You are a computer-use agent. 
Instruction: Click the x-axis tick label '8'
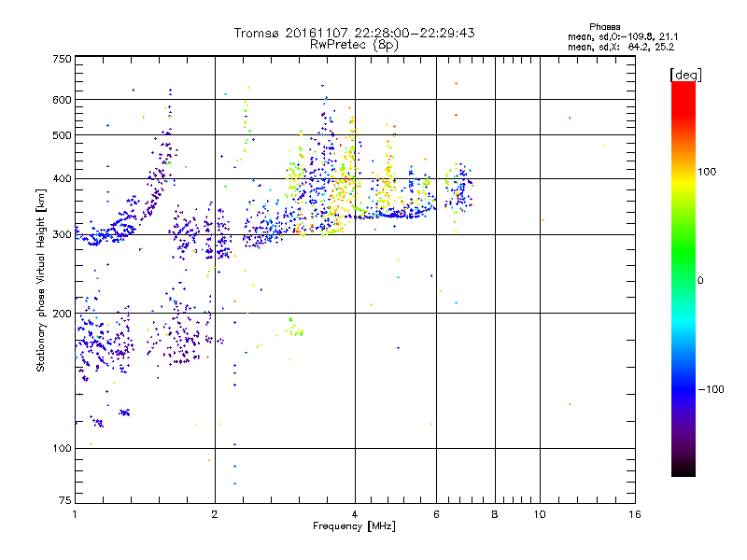click(495, 514)
